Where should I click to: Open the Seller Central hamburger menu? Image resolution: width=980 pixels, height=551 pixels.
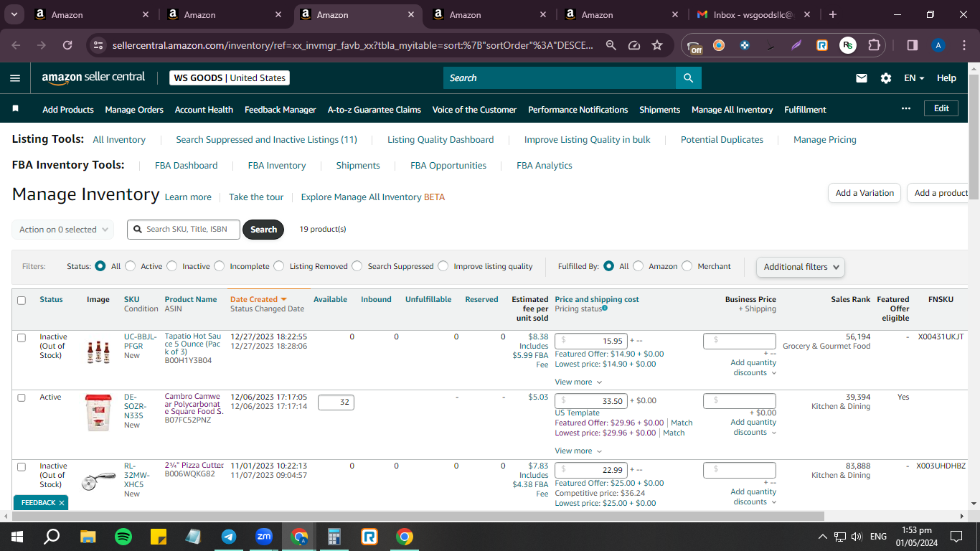click(x=15, y=78)
